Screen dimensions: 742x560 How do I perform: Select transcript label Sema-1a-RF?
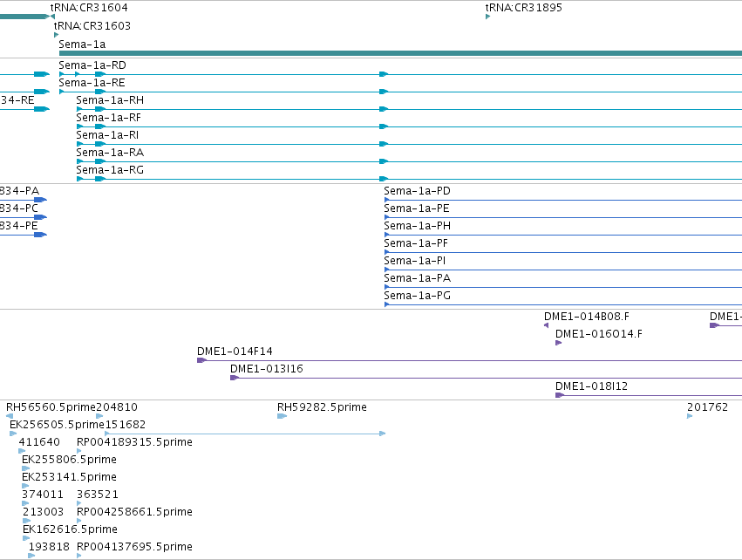[x=108, y=118]
